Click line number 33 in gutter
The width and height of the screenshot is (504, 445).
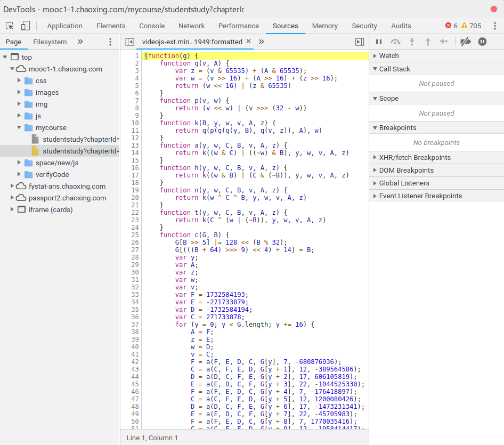pos(135,295)
